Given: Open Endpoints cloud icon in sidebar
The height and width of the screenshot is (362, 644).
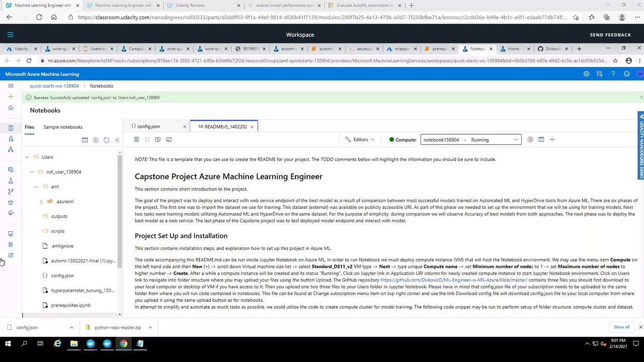Looking at the screenshot, I should tap(11, 213).
